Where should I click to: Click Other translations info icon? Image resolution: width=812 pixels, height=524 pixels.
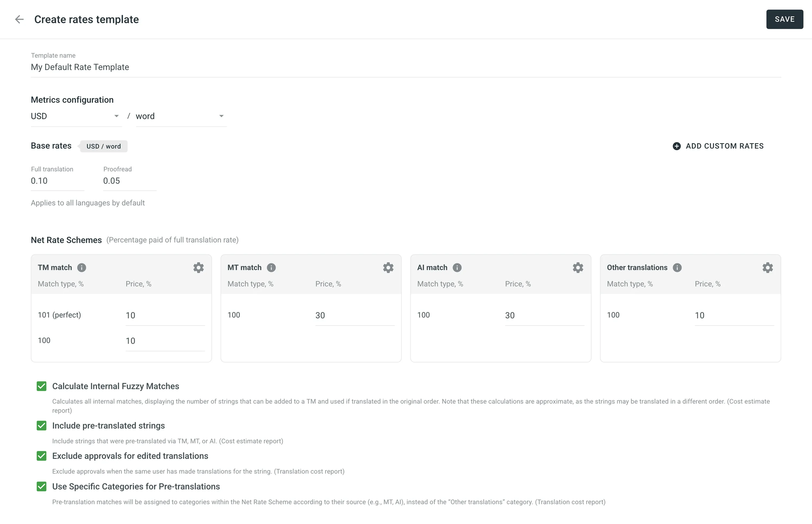[x=677, y=268]
